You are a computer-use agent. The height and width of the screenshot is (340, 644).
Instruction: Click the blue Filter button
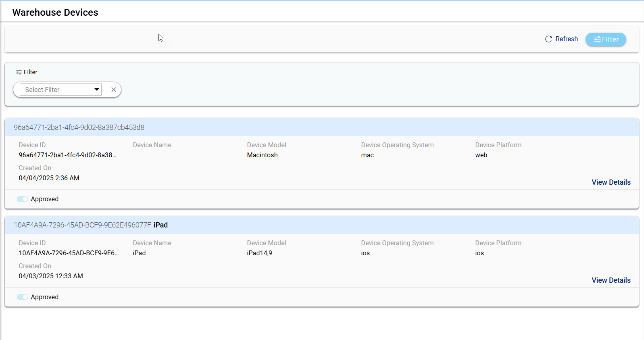(605, 40)
